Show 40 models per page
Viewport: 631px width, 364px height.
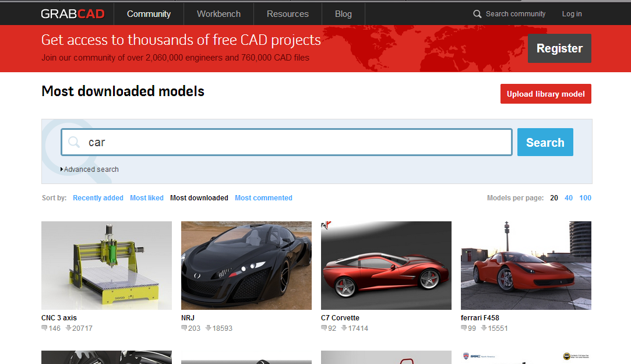pyautogui.click(x=569, y=198)
